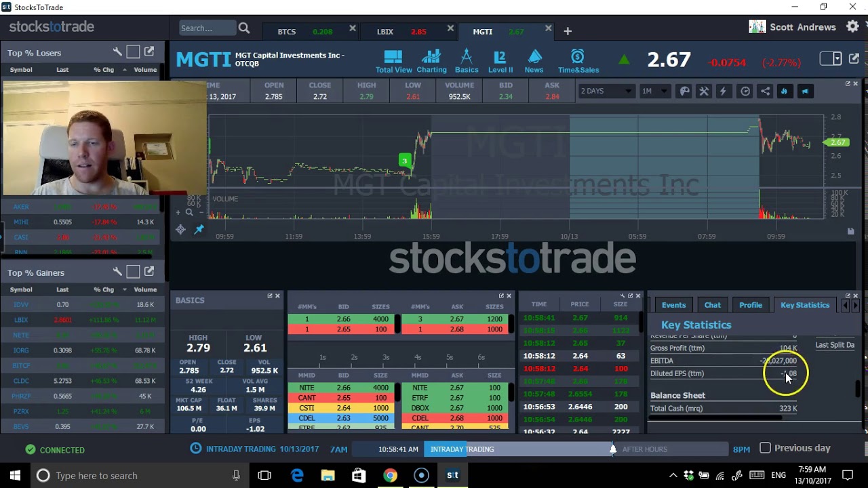Close the LBIX tab
The width and height of the screenshot is (868, 488).
pos(450,28)
